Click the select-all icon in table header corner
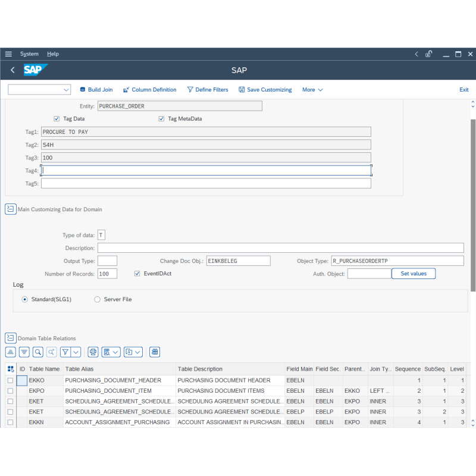The height and width of the screenshot is (476, 476). [11, 369]
